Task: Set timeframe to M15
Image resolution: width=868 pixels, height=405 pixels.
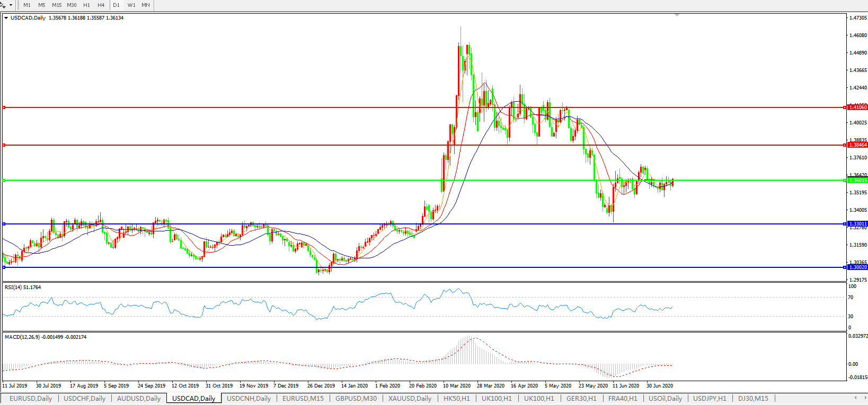Action: click(57, 5)
